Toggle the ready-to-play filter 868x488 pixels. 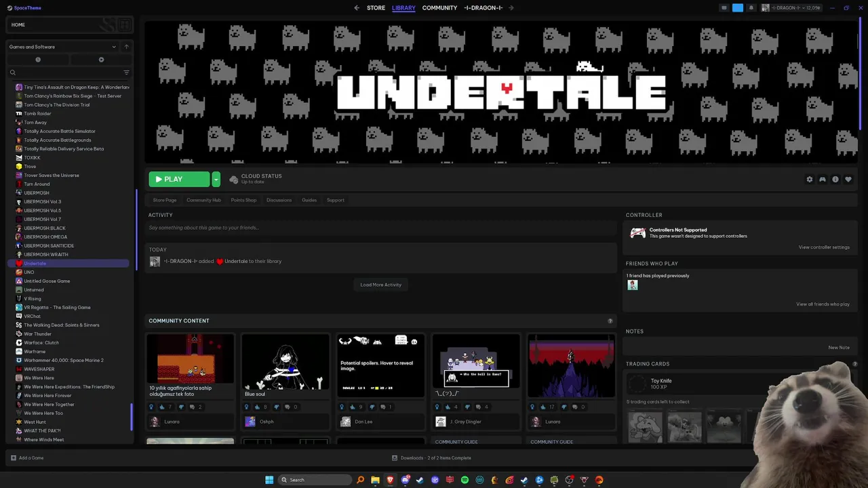pos(101,60)
